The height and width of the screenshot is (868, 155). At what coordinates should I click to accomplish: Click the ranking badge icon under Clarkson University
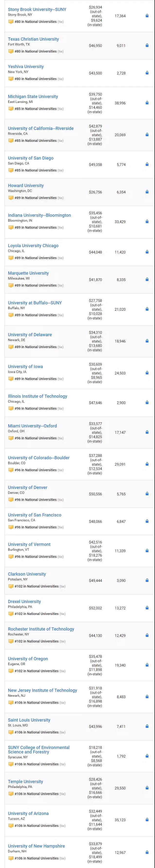click(x=11, y=586)
